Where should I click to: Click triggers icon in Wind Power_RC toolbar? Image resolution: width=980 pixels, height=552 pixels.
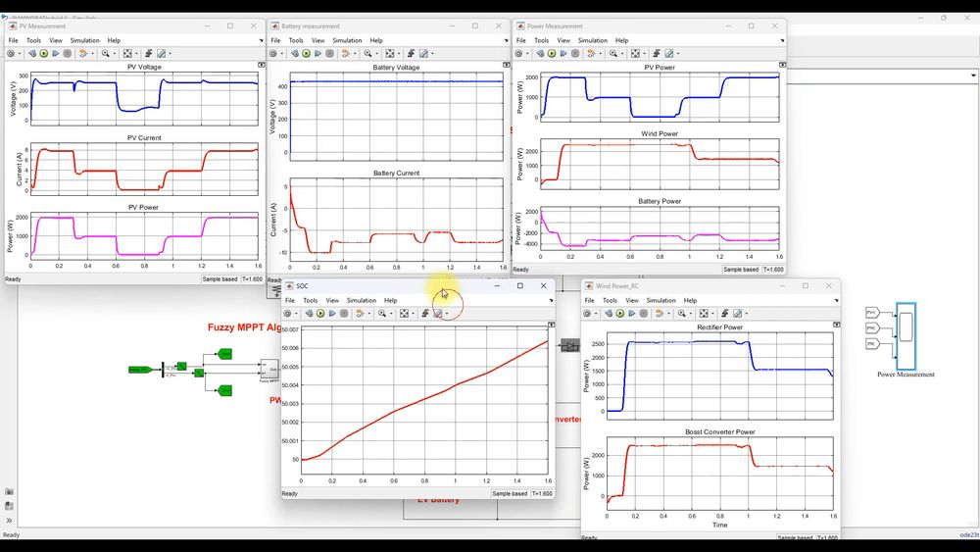tap(725, 314)
